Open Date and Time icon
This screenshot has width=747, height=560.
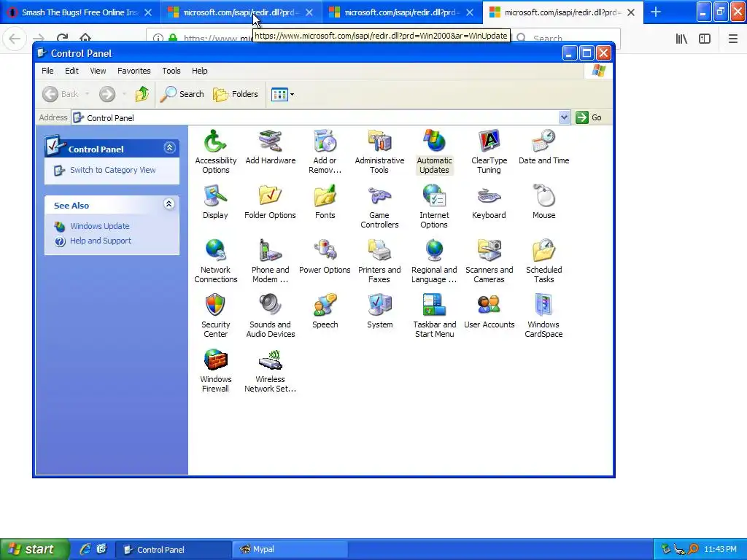point(543,147)
